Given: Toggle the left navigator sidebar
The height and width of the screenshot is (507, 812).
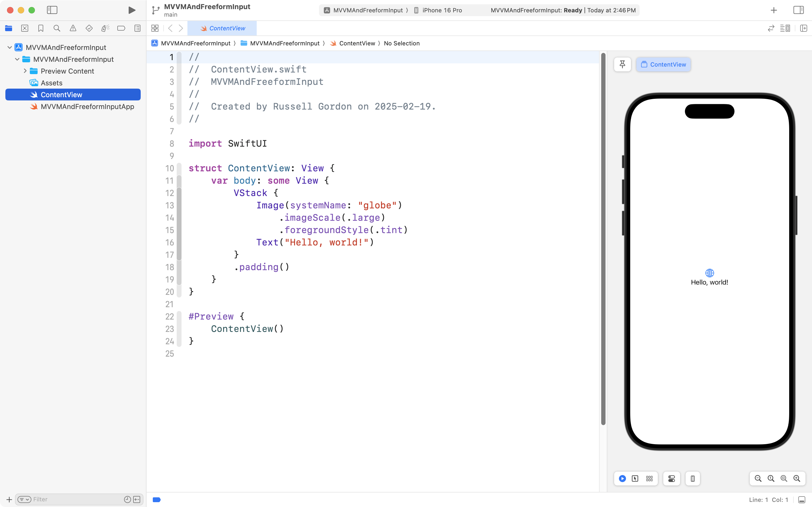Looking at the screenshot, I should (x=52, y=10).
